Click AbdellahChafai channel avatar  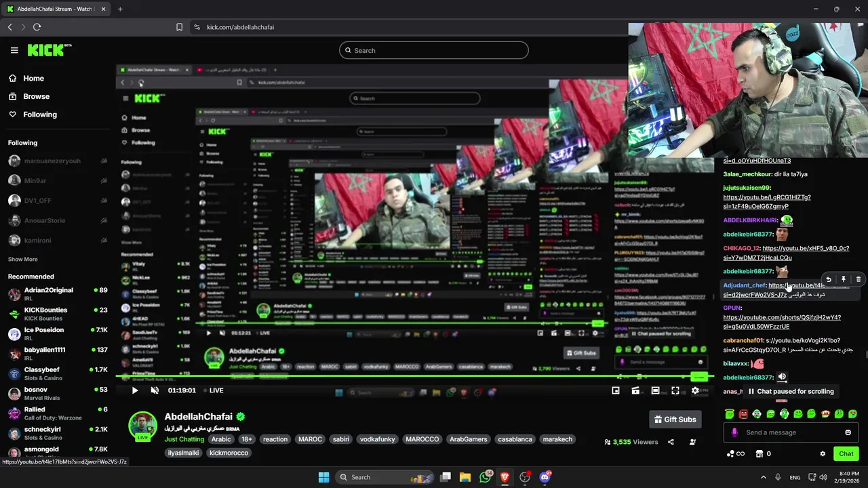143,426
